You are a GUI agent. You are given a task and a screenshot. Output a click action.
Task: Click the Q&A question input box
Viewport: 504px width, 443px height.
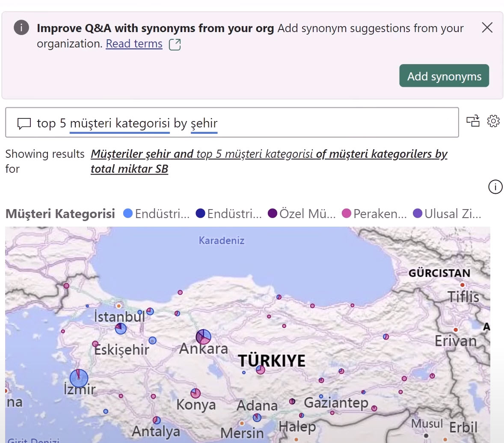pyautogui.click(x=232, y=122)
